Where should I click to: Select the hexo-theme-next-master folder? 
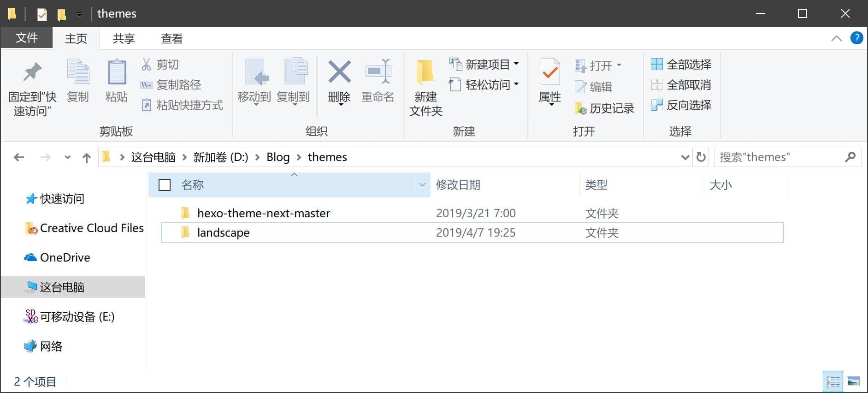pyautogui.click(x=263, y=213)
